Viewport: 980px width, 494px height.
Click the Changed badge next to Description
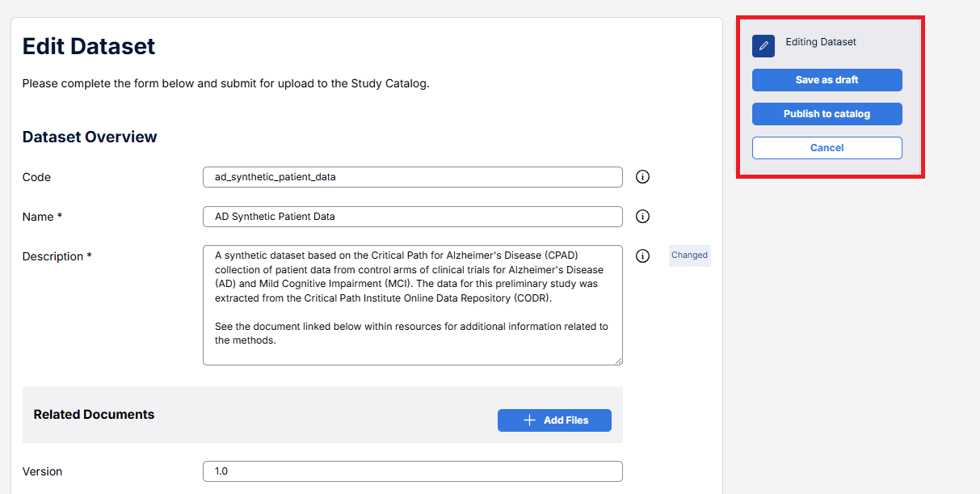coord(689,255)
